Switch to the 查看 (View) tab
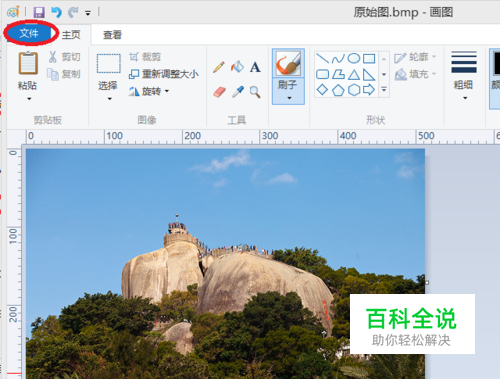 pos(112,35)
